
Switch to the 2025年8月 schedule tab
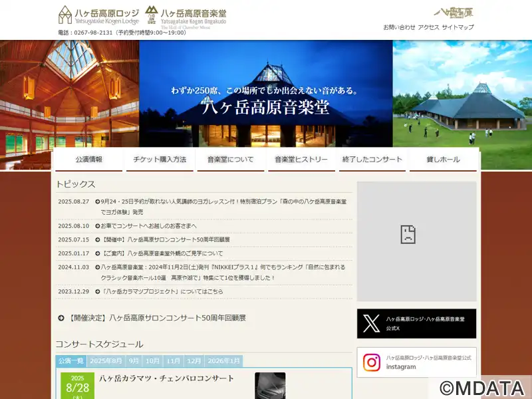pos(106,361)
